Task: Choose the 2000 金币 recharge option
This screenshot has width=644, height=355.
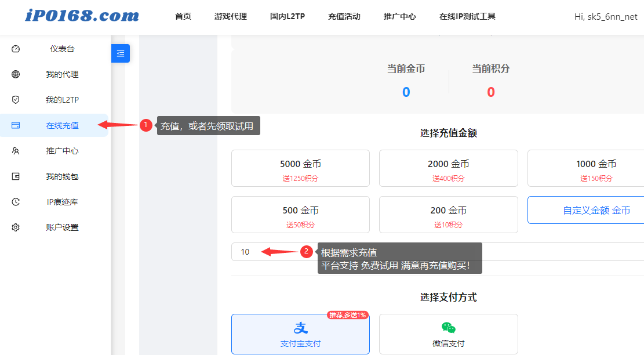Action: click(449, 168)
